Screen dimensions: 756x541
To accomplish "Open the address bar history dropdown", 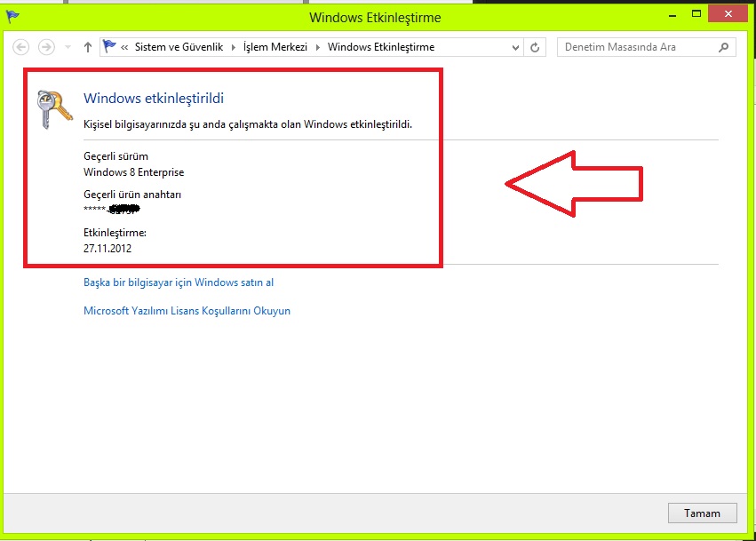I will coord(515,47).
